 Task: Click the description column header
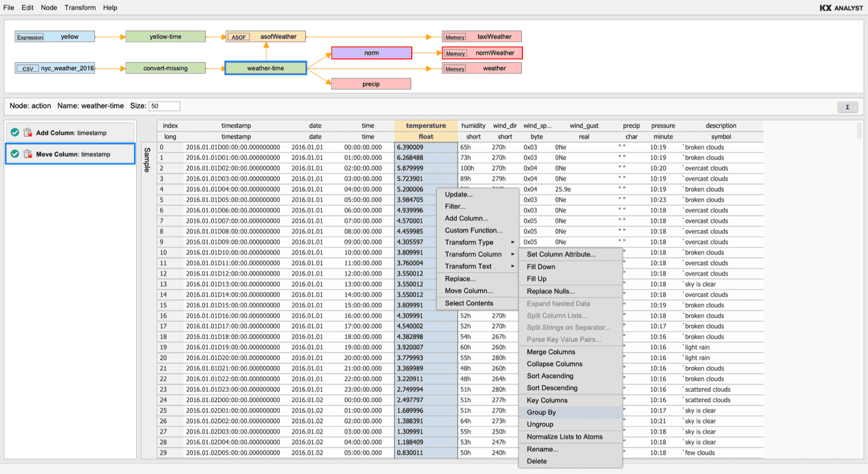pos(721,126)
